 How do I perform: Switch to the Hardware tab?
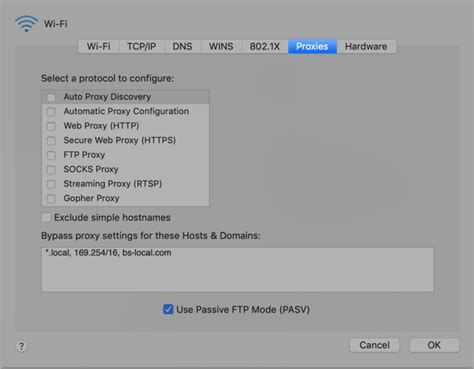[x=366, y=46]
